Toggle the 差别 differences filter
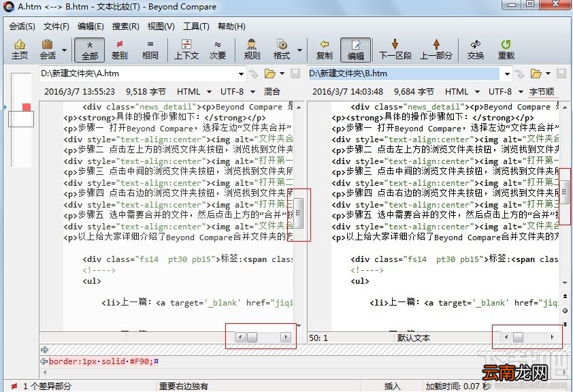573x392 pixels. (x=120, y=50)
